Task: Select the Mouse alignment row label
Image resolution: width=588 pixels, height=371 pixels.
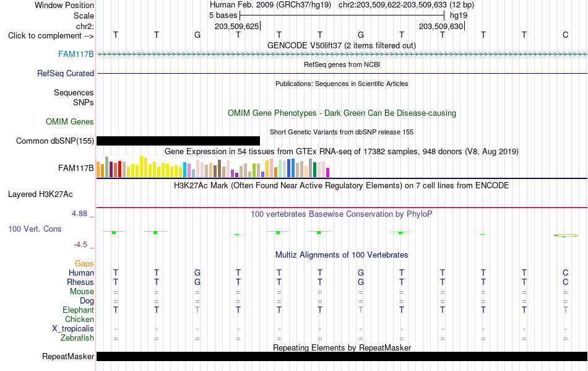Action: pyautogui.click(x=82, y=292)
